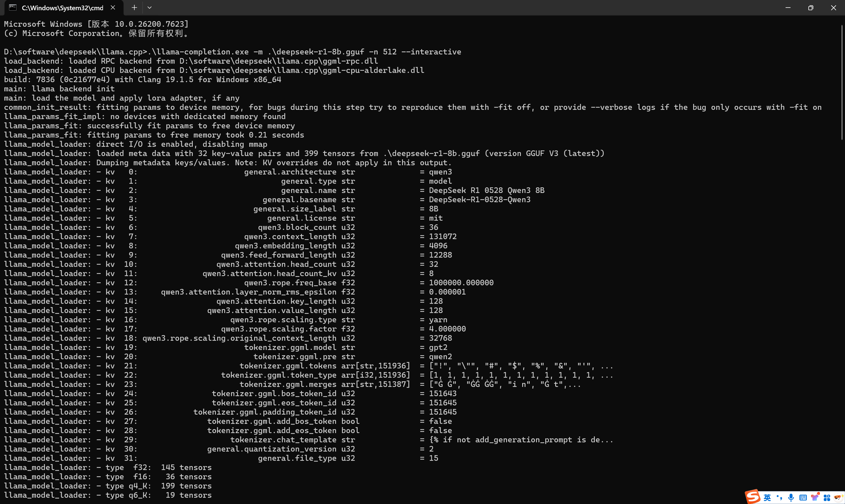
Task: Toggle the 英 English/Chinese input mode
Action: (767, 497)
